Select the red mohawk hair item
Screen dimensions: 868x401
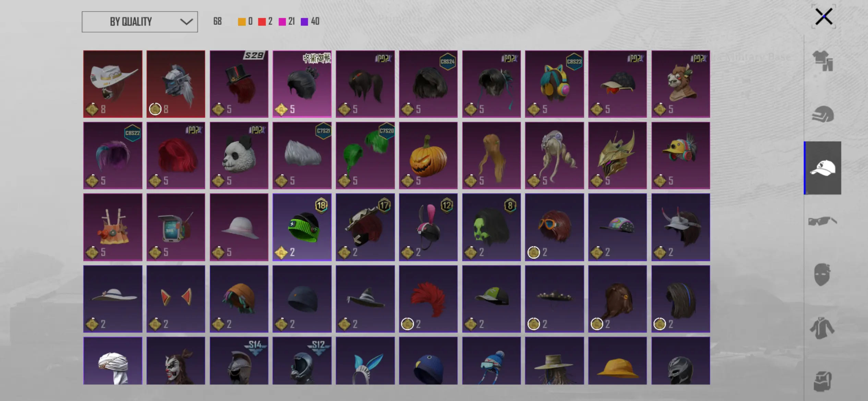click(428, 299)
